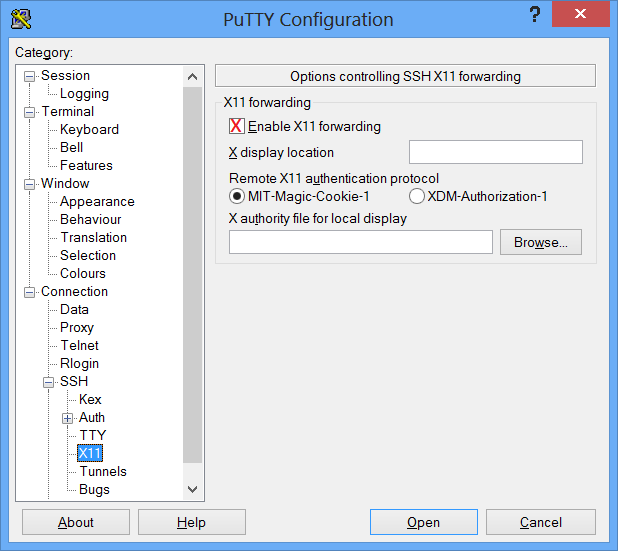Select Bell category

(x=71, y=147)
